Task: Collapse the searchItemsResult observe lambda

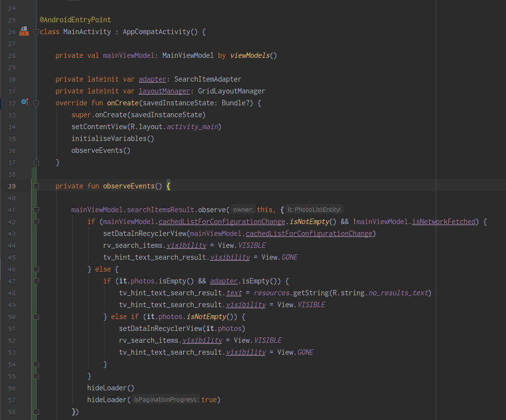Action: [x=35, y=209]
